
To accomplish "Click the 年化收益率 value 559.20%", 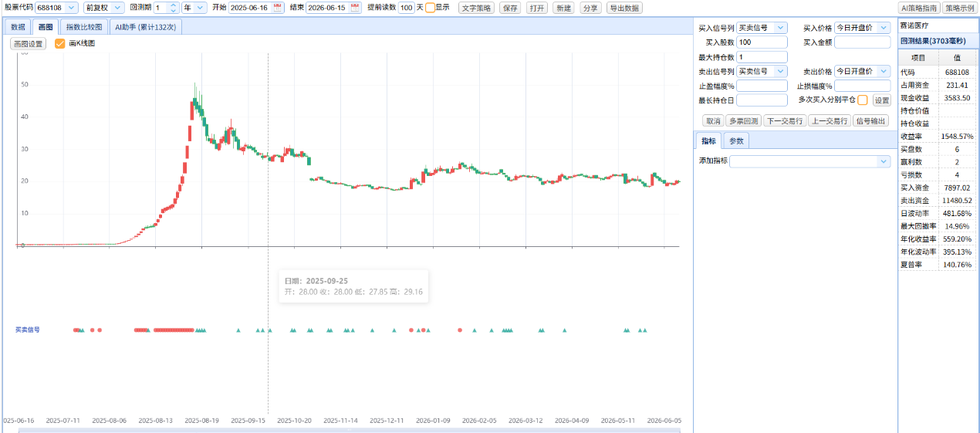I will click(958, 239).
